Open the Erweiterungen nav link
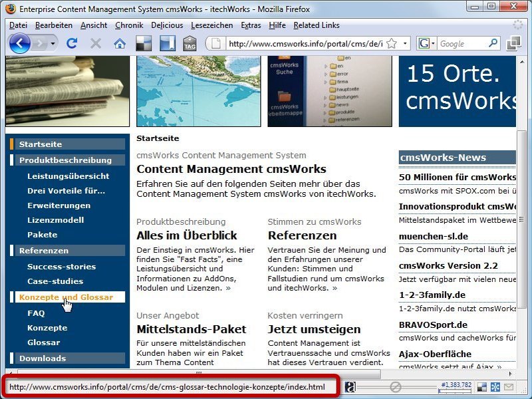The width and height of the screenshot is (532, 399). (59, 205)
